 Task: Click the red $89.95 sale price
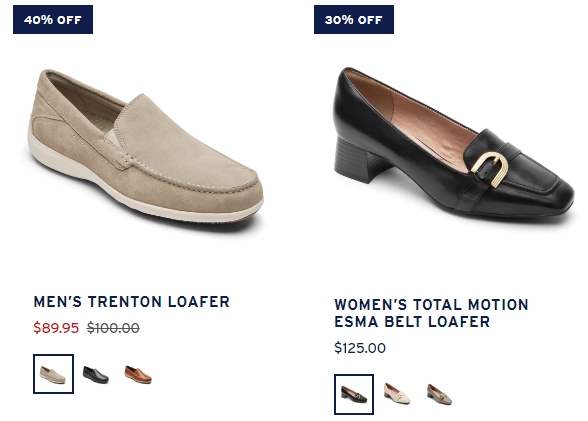56,328
